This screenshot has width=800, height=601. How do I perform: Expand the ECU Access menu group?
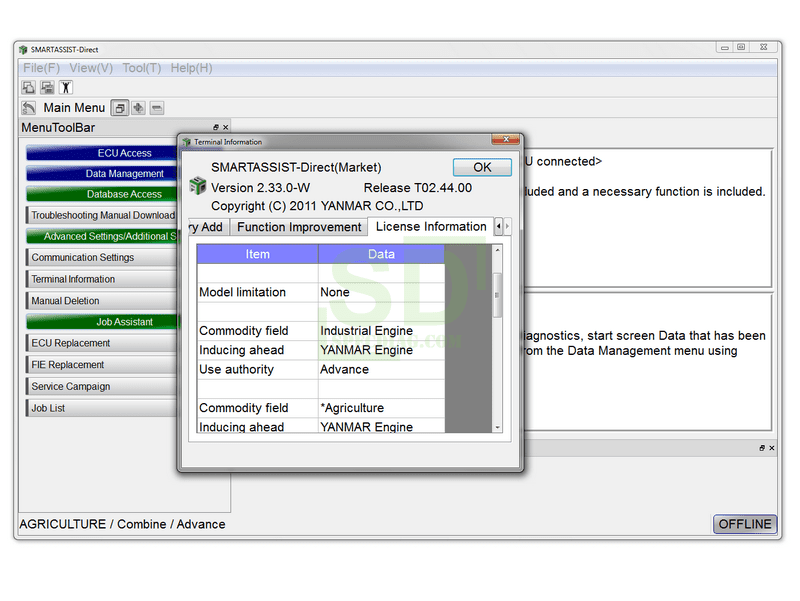click(x=102, y=153)
